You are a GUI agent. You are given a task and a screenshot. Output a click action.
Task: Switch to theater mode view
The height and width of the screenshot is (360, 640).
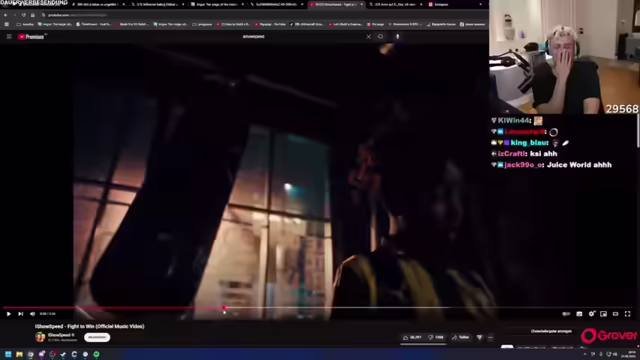pyautogui.click(x=616, y=314)
